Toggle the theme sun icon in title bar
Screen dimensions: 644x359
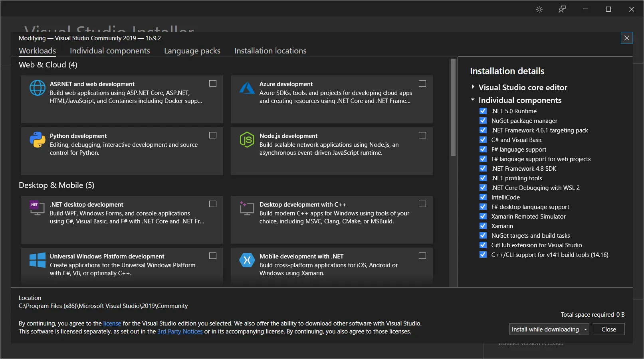[539, 9]
